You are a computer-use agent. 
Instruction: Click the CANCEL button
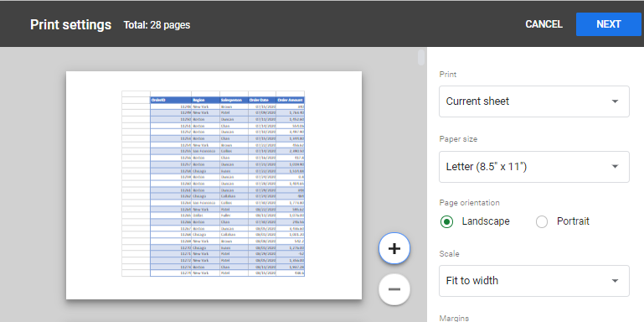click(x=544, y=24)
